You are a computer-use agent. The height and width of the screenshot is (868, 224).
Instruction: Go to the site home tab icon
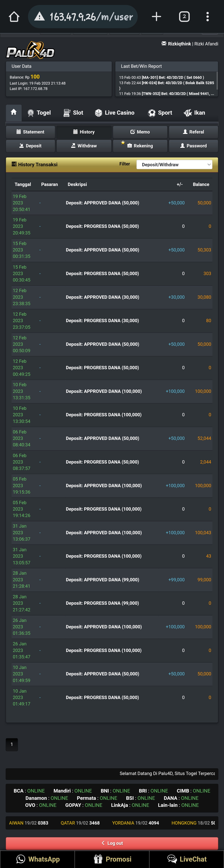click(x=14, y=112)
